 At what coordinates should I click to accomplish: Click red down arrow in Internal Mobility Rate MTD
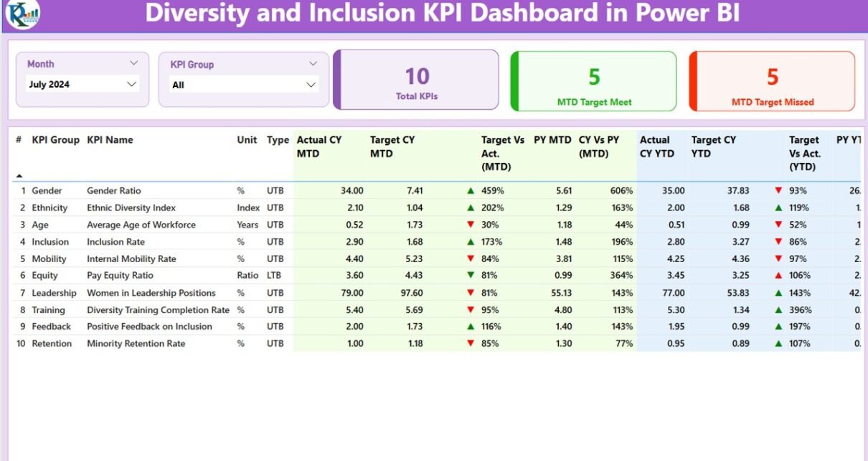coord(471,259)
